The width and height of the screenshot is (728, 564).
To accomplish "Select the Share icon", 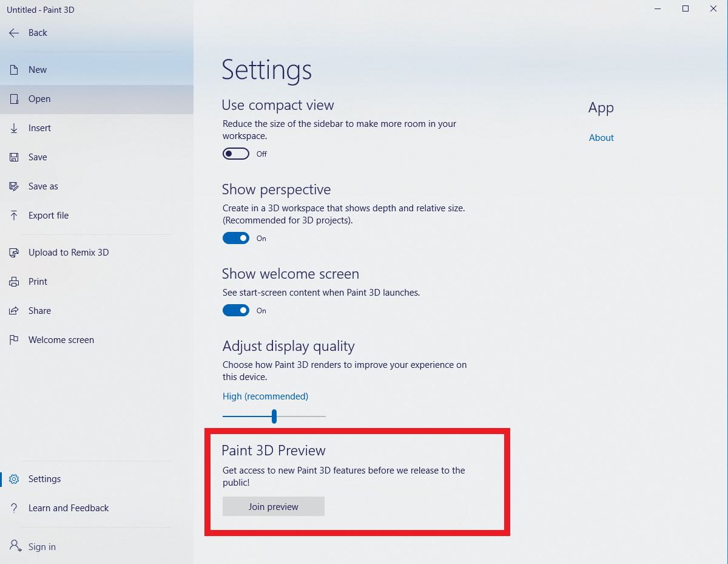I will tap(13, 310).
